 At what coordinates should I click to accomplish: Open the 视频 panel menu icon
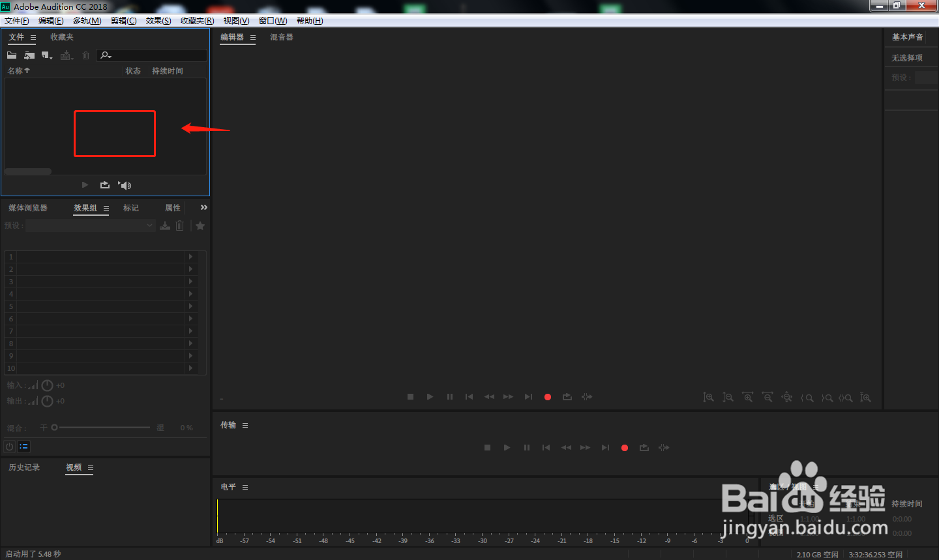pyautogui.click(x=91, y=468)
